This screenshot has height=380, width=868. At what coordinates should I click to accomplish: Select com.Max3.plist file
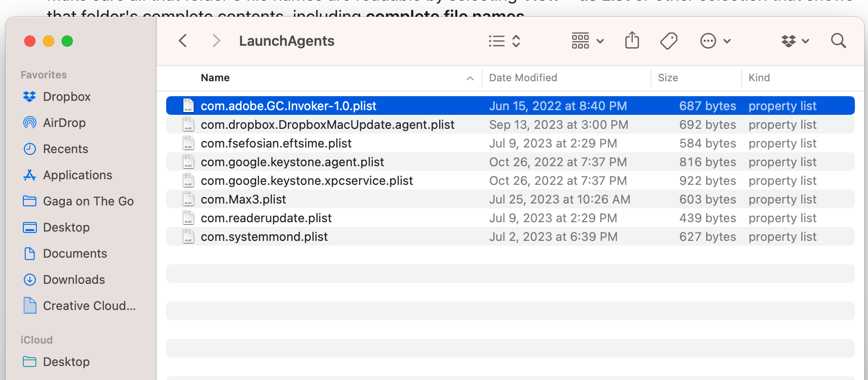pos(243,199)
